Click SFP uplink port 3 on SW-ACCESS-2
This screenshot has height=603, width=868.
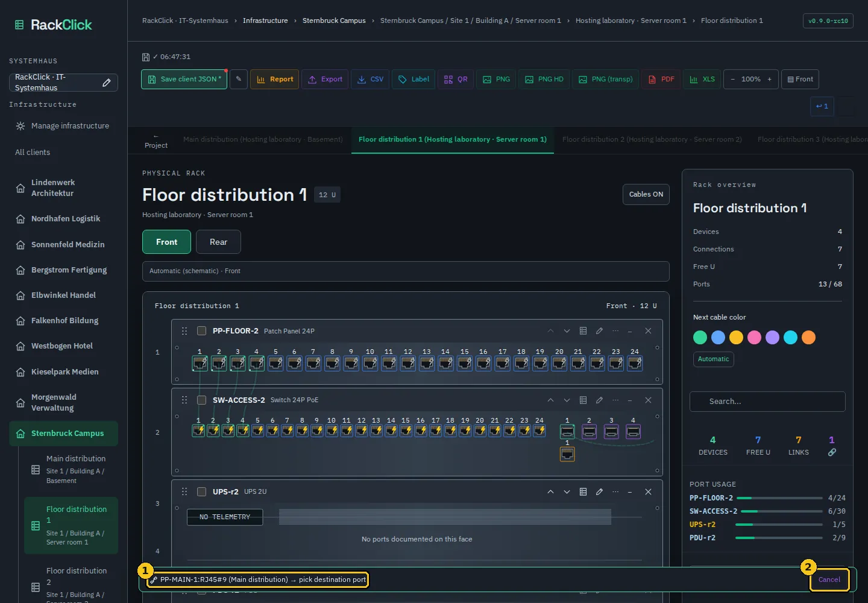tap(611, 432)
